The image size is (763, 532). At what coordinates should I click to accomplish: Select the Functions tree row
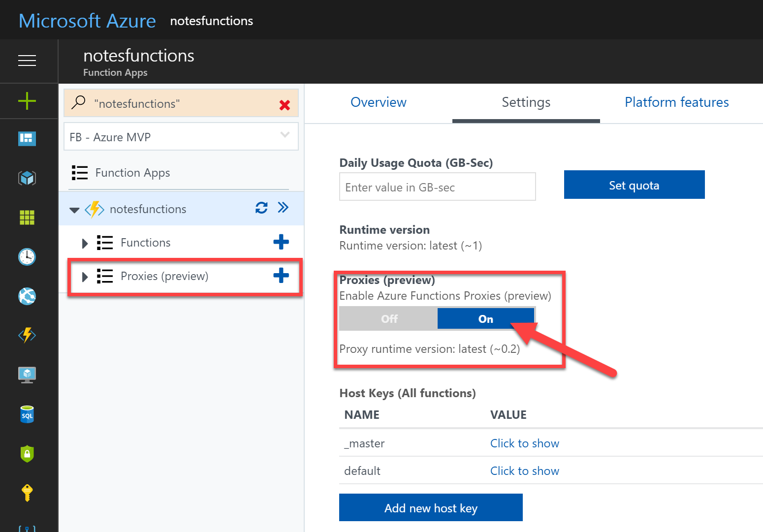point(181,242)
